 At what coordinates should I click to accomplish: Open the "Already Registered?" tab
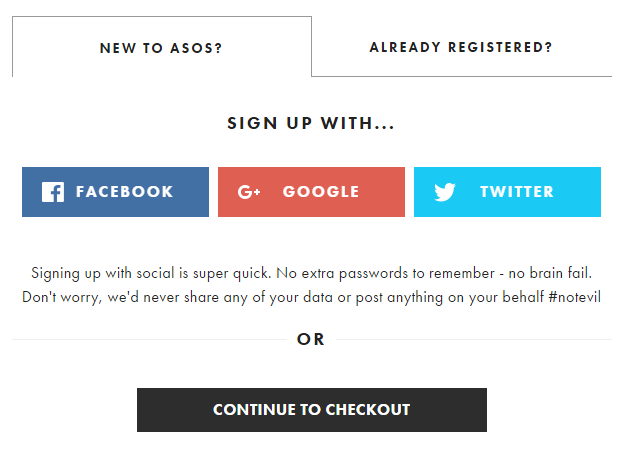click(x=461, y=47)
